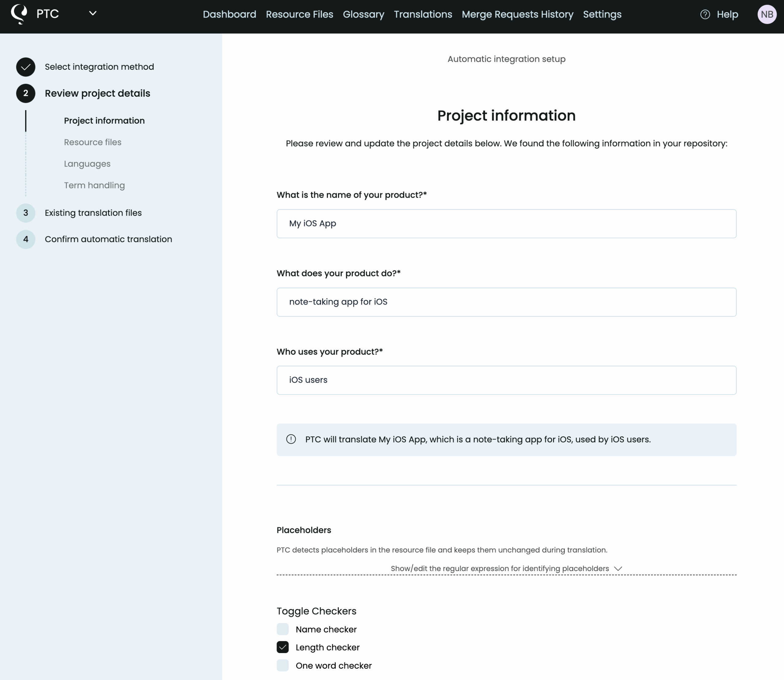Click the info icon in summary banner

(291, 439)
